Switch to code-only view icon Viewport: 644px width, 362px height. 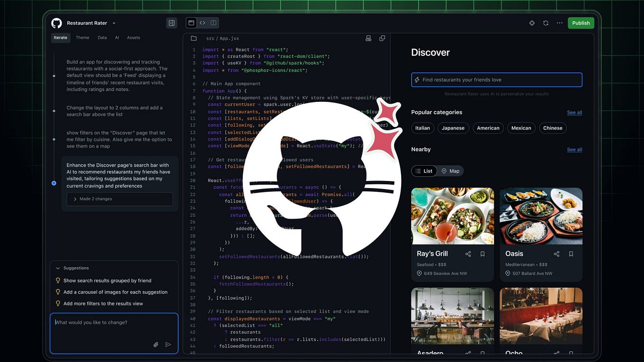pyautogui.click(x=202, y=23)
